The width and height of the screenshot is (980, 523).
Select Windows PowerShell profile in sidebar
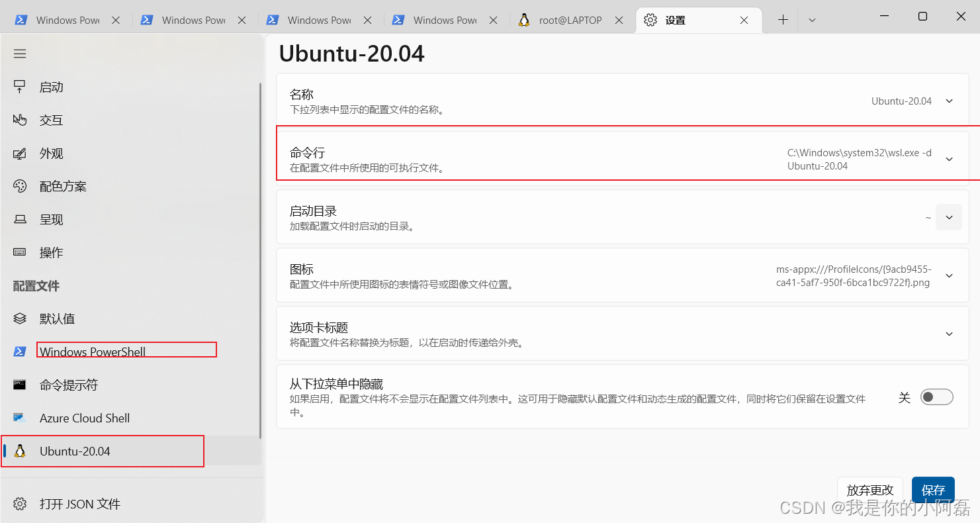point(131,352)
